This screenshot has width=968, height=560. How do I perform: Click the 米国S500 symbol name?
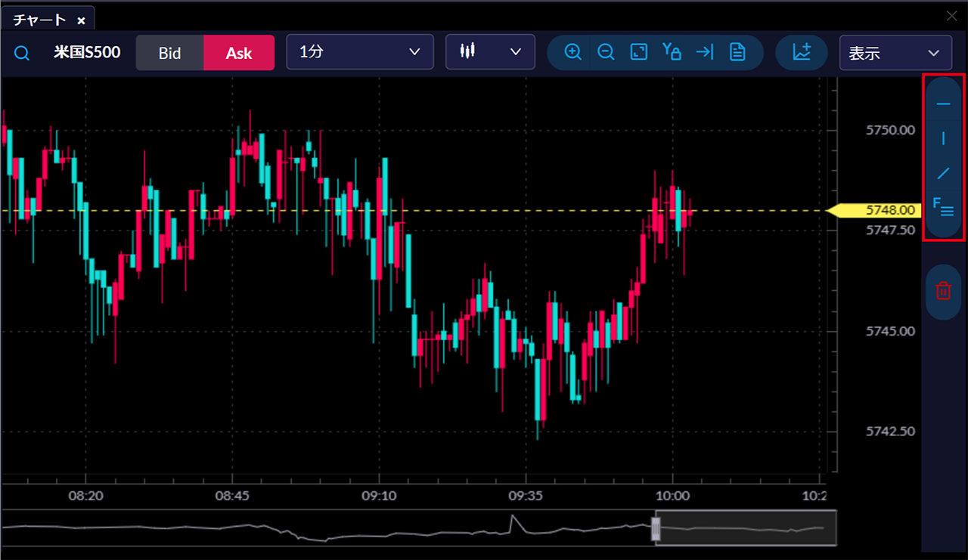(87, 53)
